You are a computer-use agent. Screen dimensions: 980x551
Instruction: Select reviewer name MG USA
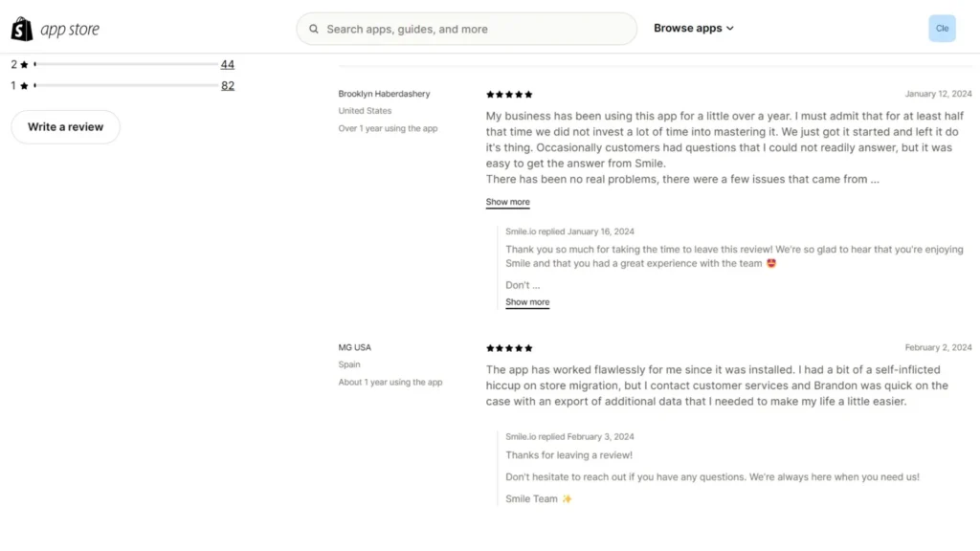click(354, 346)
